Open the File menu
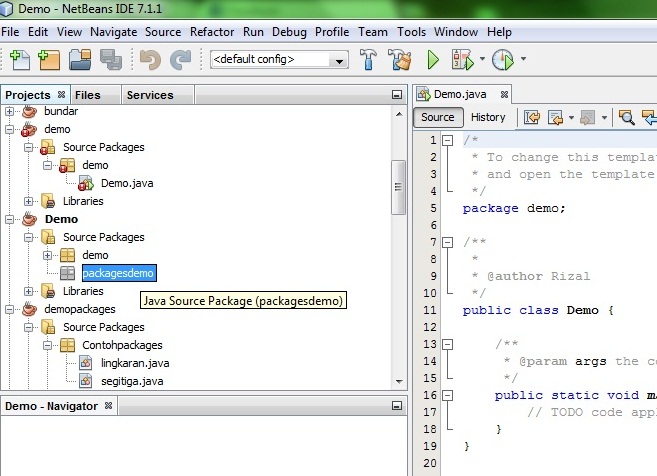 [x=10, y=32]
